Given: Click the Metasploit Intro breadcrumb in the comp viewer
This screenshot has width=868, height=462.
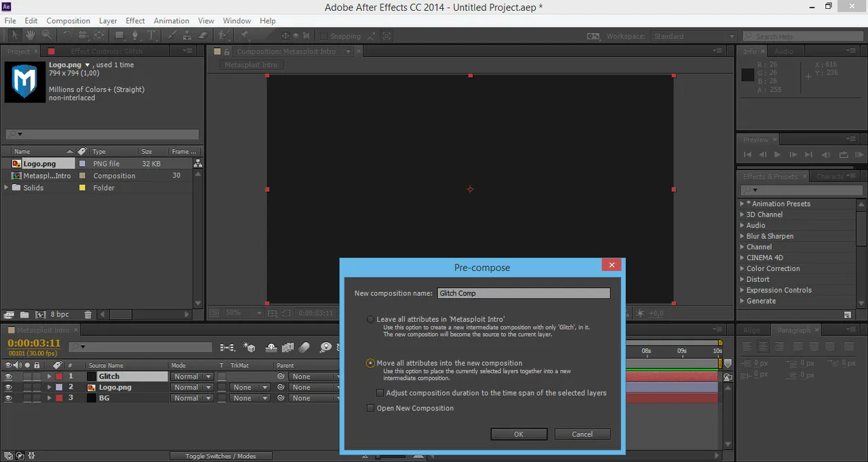Looking at the screenshot, I should click(x=251, y=65).
